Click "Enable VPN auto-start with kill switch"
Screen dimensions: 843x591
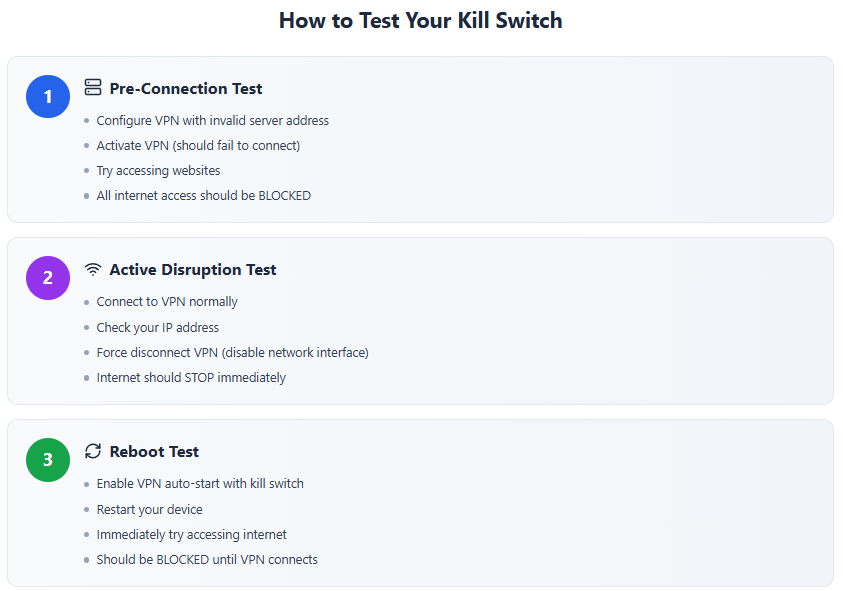point(200,483)
